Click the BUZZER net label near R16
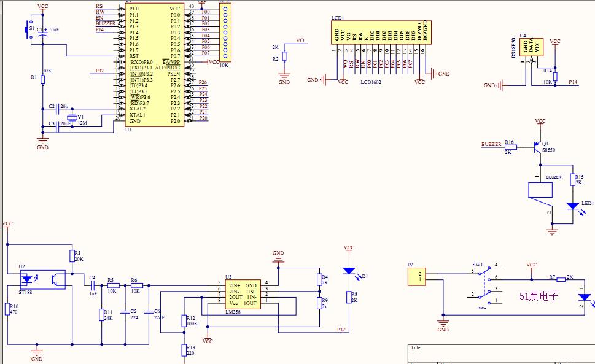The width and height of the screenshot is (595, 364). (x=491, y=144)
